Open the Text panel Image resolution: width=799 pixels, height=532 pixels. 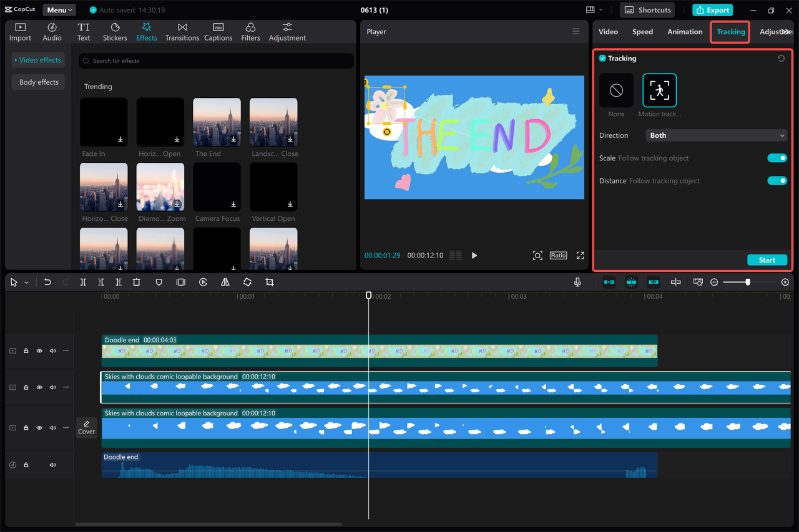84,31
